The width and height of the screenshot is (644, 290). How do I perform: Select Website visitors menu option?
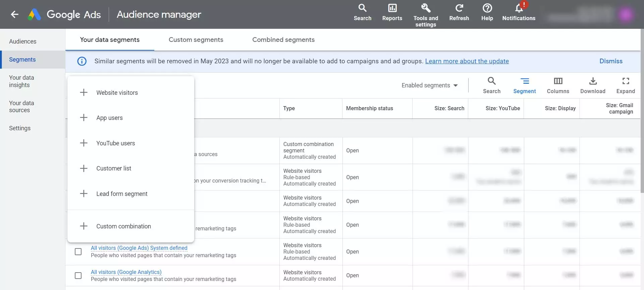pyautogui.click(x=131, y=92)
